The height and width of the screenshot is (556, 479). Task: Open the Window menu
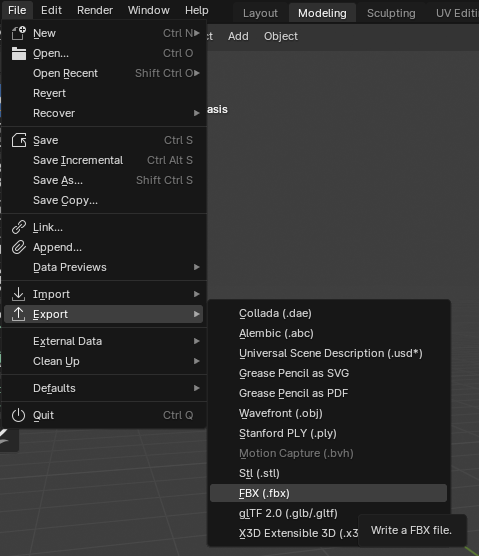click(x=149, y=10)
